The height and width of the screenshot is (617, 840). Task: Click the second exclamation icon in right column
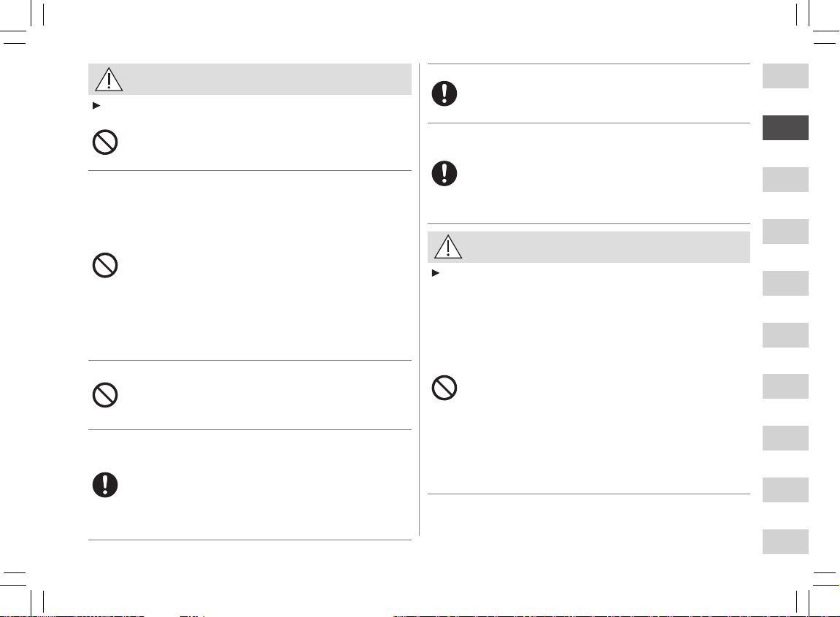pyautogui.click(x=444, y=174)
